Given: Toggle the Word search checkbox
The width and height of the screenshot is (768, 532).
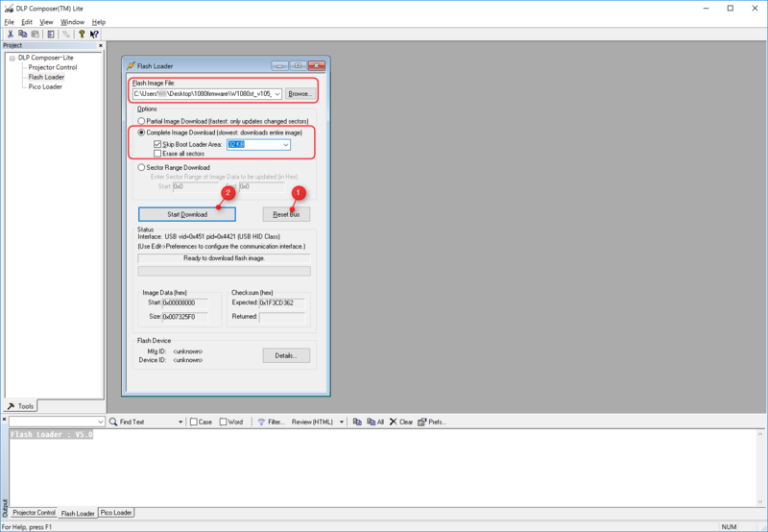Looking at the screenshot, I should tap(224, 422).
